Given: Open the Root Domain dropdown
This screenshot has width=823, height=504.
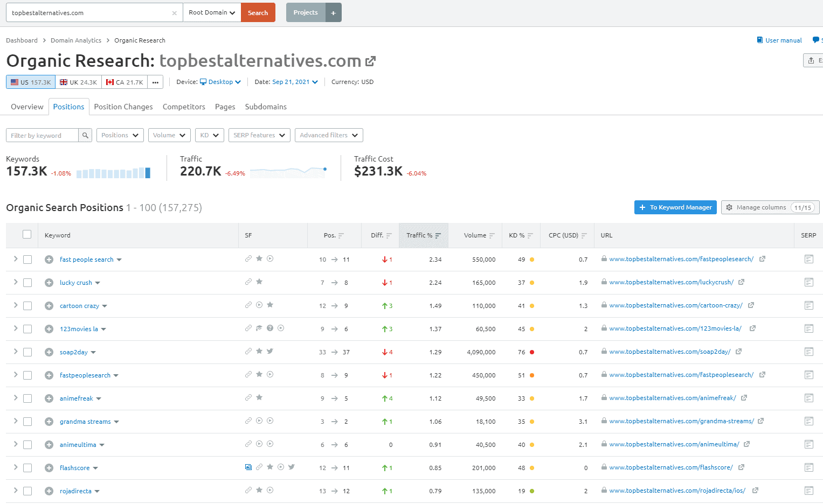Looking at the screenshot, I should 212,12.
